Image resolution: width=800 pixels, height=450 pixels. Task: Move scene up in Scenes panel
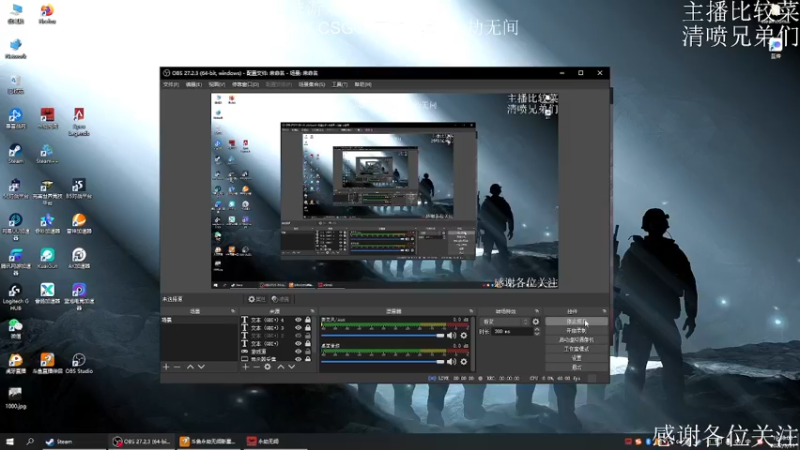click(x=190, y=367)
